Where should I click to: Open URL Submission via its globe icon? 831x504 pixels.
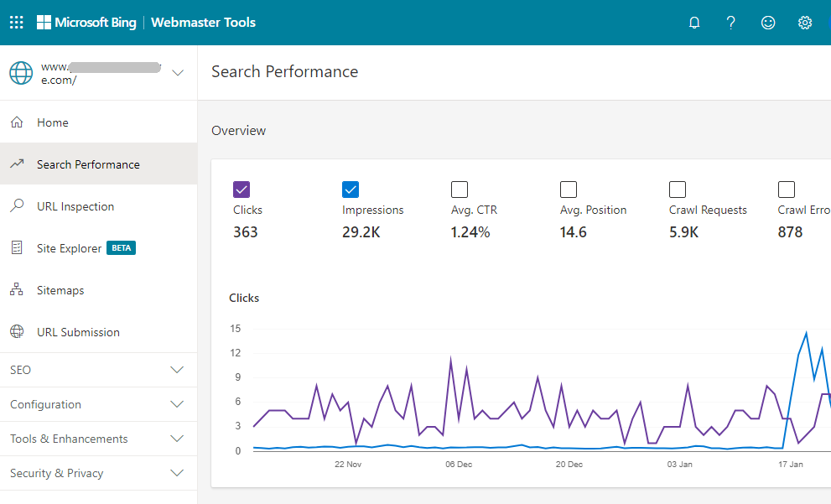point(17,332)
